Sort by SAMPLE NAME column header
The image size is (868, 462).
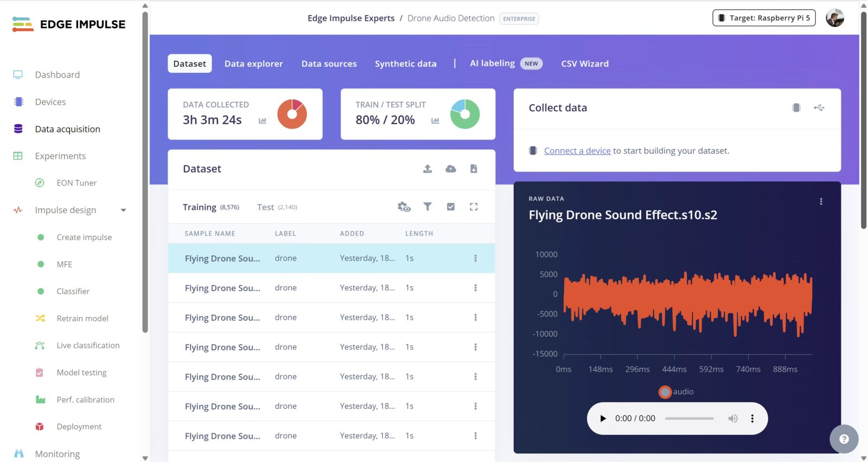tap(210, 233)
